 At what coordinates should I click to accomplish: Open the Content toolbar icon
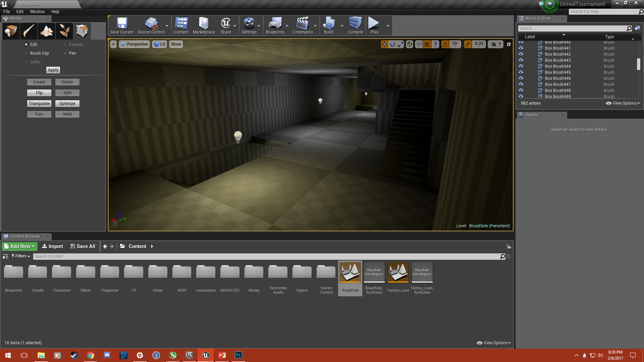click(x=181, y=26)
